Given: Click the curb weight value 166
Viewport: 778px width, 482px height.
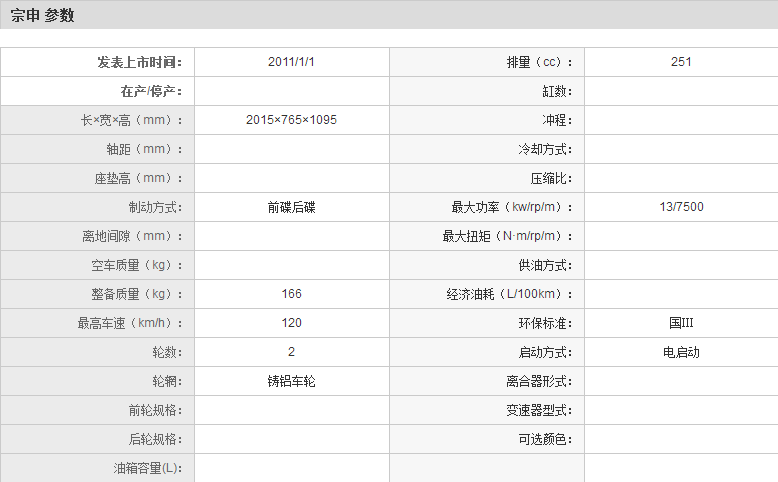Looking at the screenshot, I should pos(291,294).
